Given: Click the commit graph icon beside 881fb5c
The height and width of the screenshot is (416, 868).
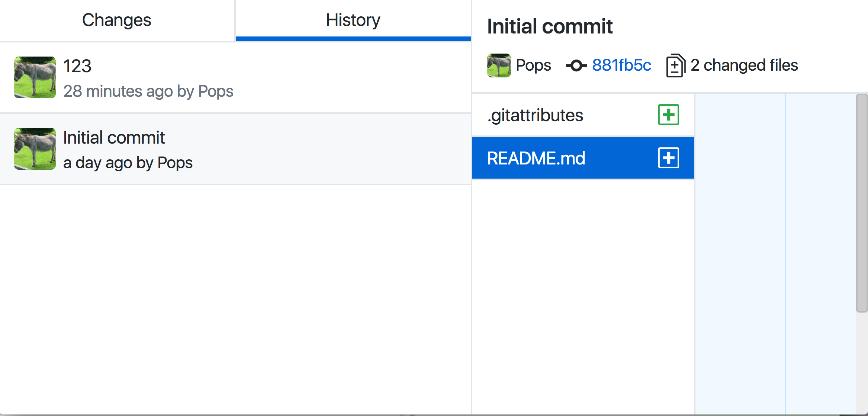Looking at the screenshot, I should click(576, 65).
